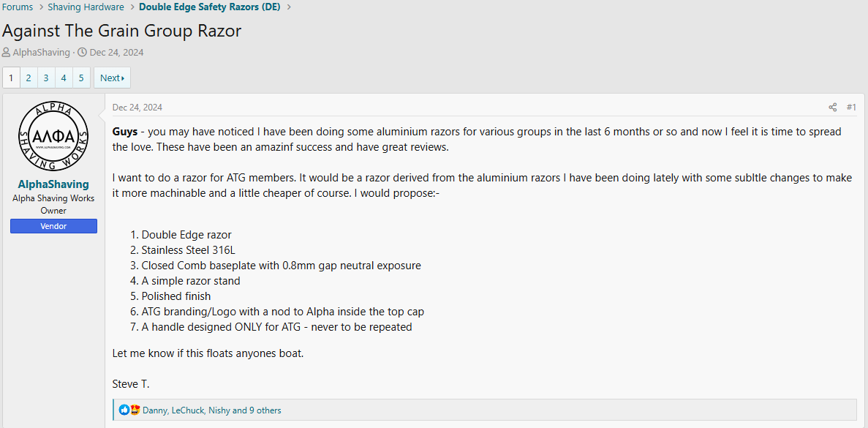Screen dimensions: 868x428
Task: Click the user icon beside thread author
Action: tap(7, 53)
